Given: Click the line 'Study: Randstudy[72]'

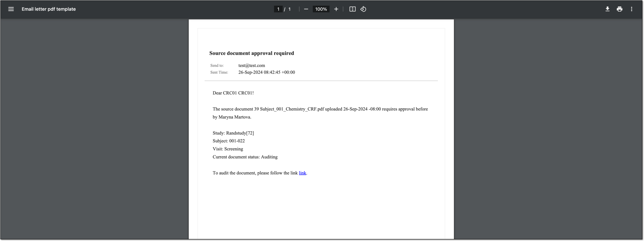Looking at the screenshot, I should coord(233,133).
